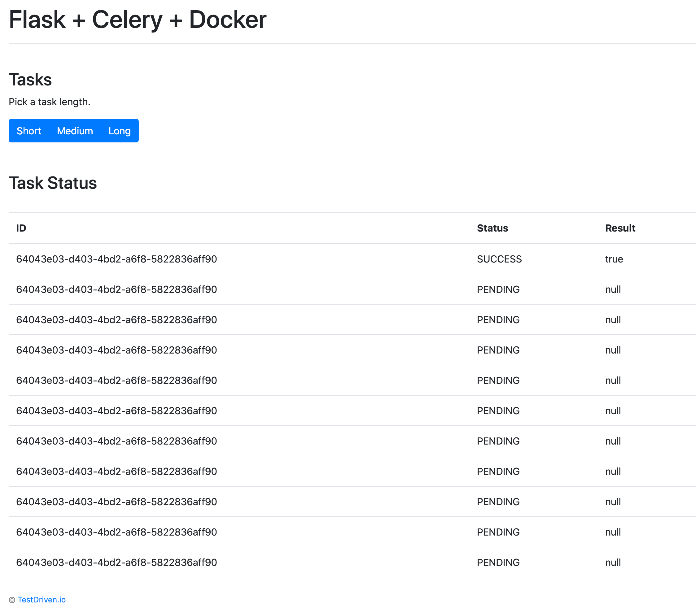700x608 pixels.
Task: Click the true result value
Action: 614,259
